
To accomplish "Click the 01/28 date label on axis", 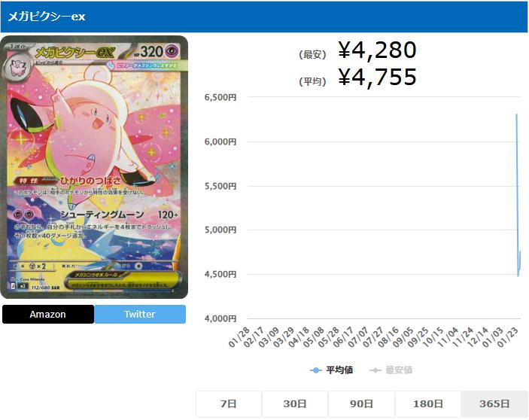I will [239, 337].
